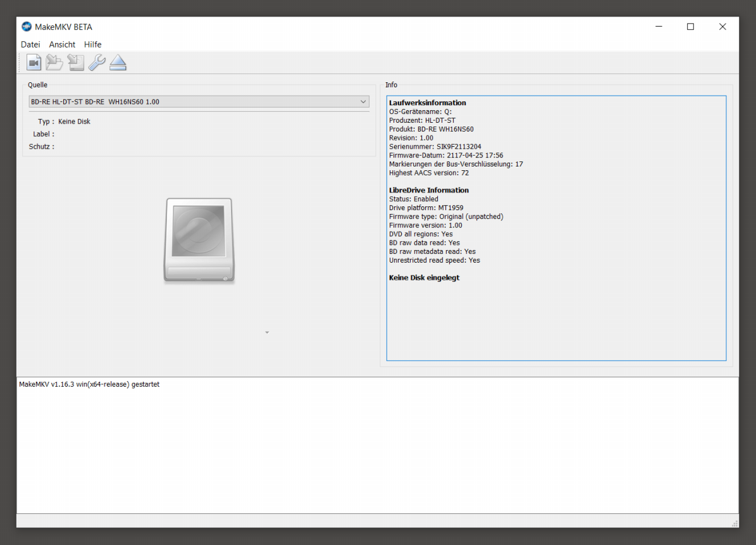The height and width of the screenshot is (545, 756).
Task: Click the Firmware-Datum line
Action: [x=446, y=155]
